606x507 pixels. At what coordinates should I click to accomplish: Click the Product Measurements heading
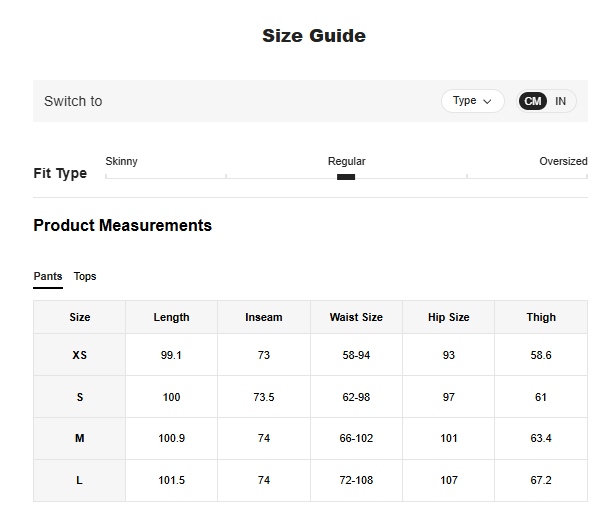pos(122,225)
